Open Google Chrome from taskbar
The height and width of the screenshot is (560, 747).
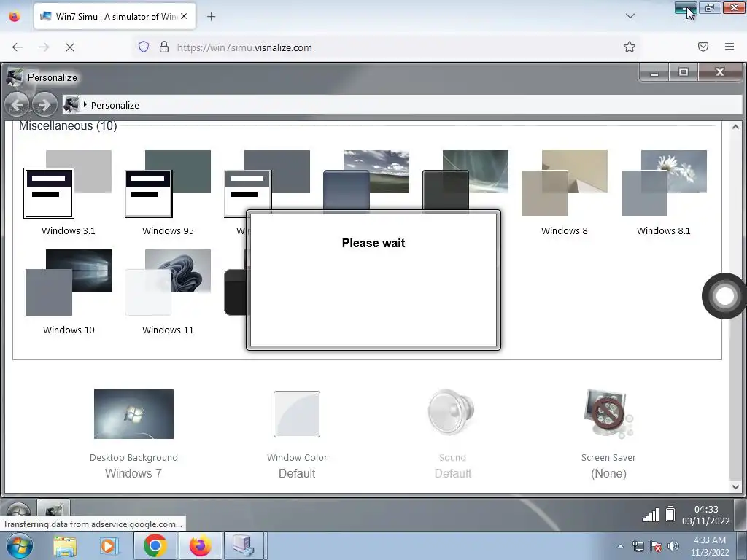click(x=155, y=545)
